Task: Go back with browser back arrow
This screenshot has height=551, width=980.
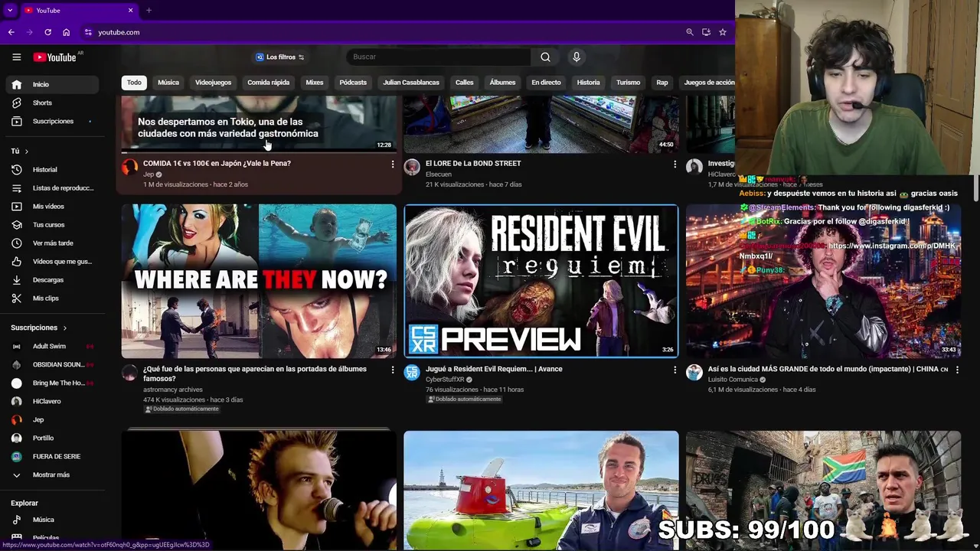Action: pyautogui.click(x=11, y=32)
